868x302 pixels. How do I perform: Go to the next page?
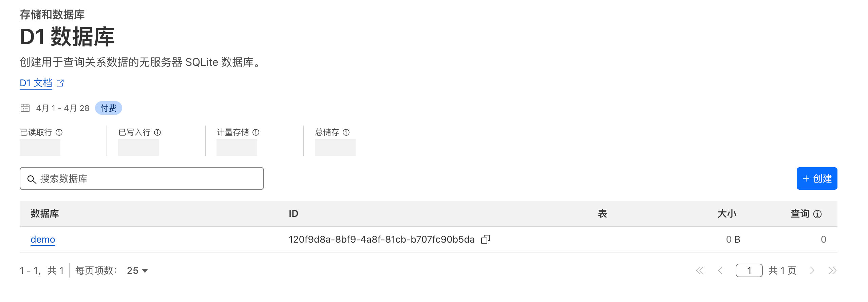812,270
